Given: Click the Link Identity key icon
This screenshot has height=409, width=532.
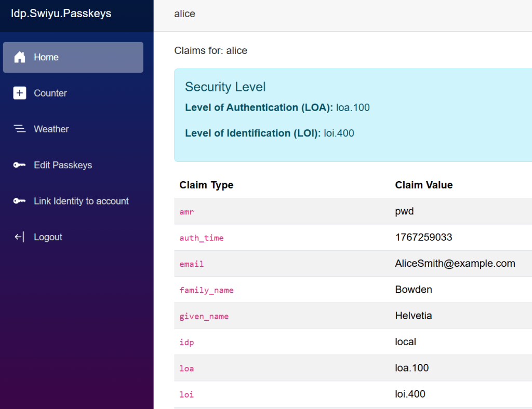Looking at the screenshot, I should point(20,201).
